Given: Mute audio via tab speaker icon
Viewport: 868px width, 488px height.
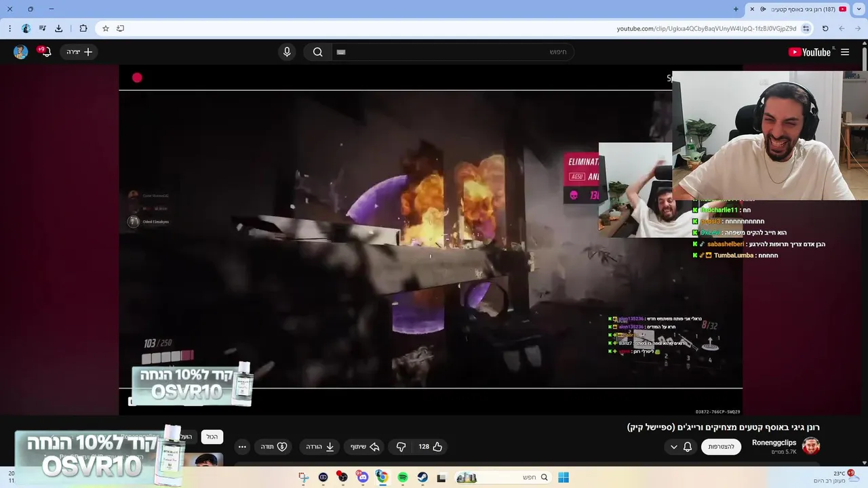Looking at the screenshot, I should click(x=763, y=9).
